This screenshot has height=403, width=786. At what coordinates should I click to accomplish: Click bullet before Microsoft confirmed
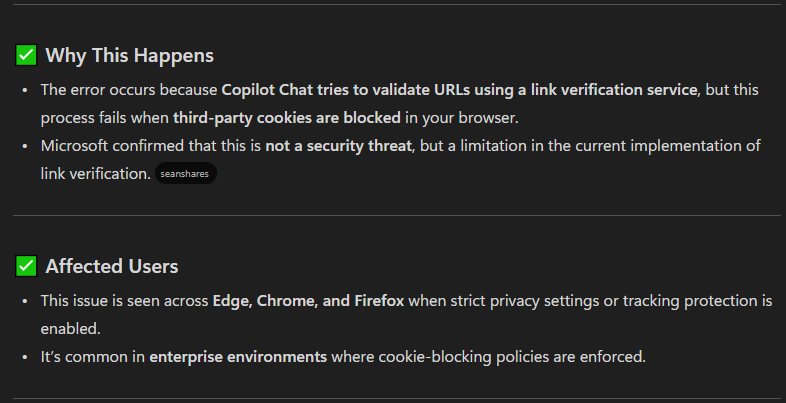[x=26, y=146]
